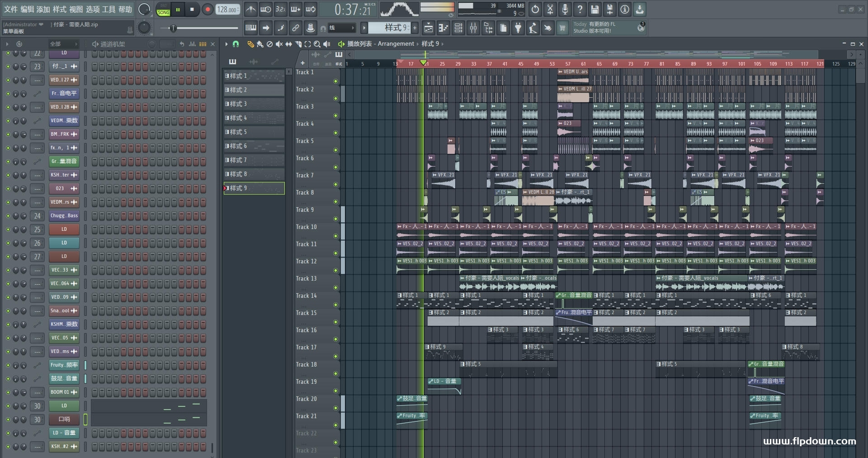
Task: Expand the pattern selector arrow beside 样式 9
Action: tap(364, 28)
